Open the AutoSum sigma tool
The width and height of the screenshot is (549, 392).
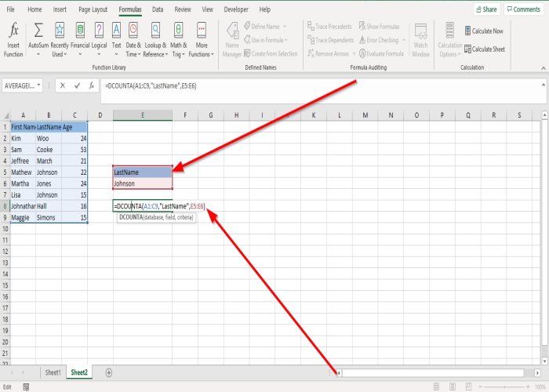(x=38, y=30)
